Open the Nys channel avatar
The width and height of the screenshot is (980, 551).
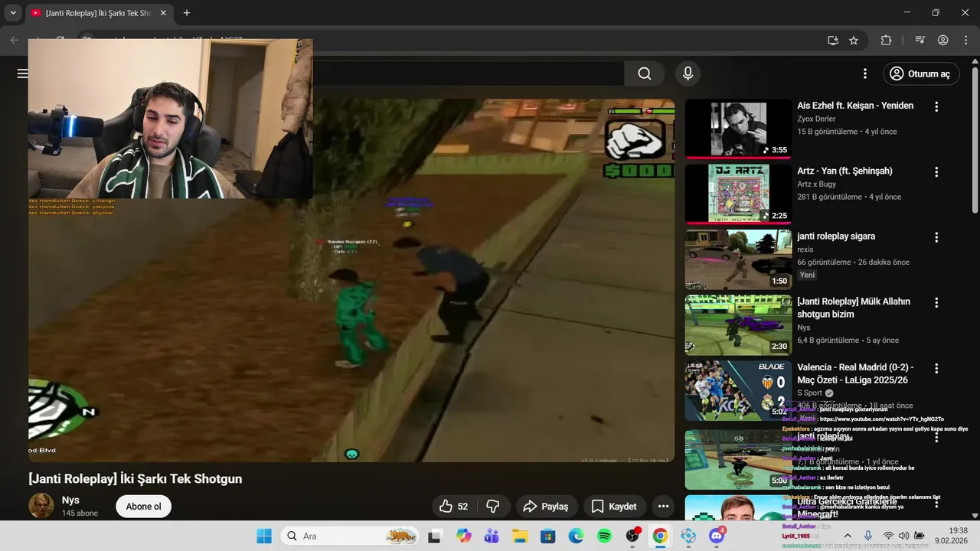(x=41, y=506)
